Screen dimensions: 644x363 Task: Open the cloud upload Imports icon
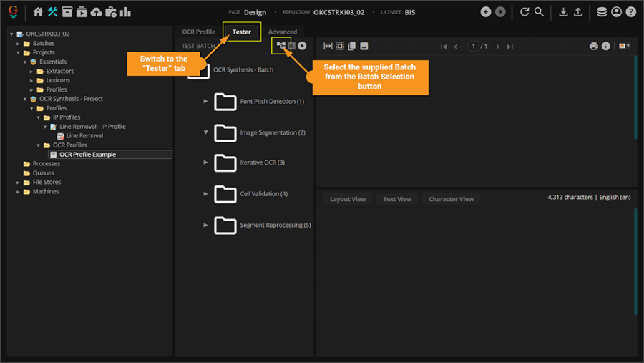pyautogui.click(x=96, y=12)
